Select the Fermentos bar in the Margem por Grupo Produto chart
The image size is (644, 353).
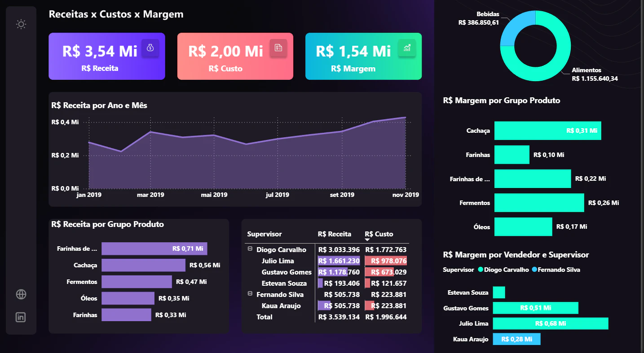tap(539, 203)
